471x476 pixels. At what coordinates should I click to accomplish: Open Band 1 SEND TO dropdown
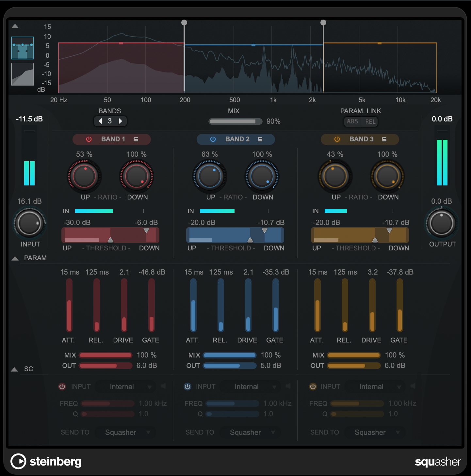125,433
